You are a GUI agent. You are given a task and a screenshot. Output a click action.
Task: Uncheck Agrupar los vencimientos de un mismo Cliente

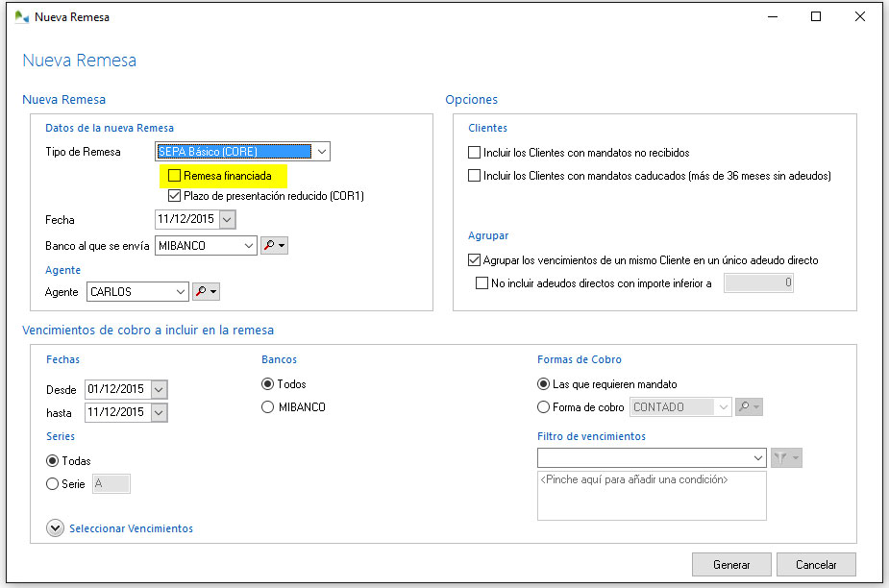pyautogui.click(x=474, y=260)
